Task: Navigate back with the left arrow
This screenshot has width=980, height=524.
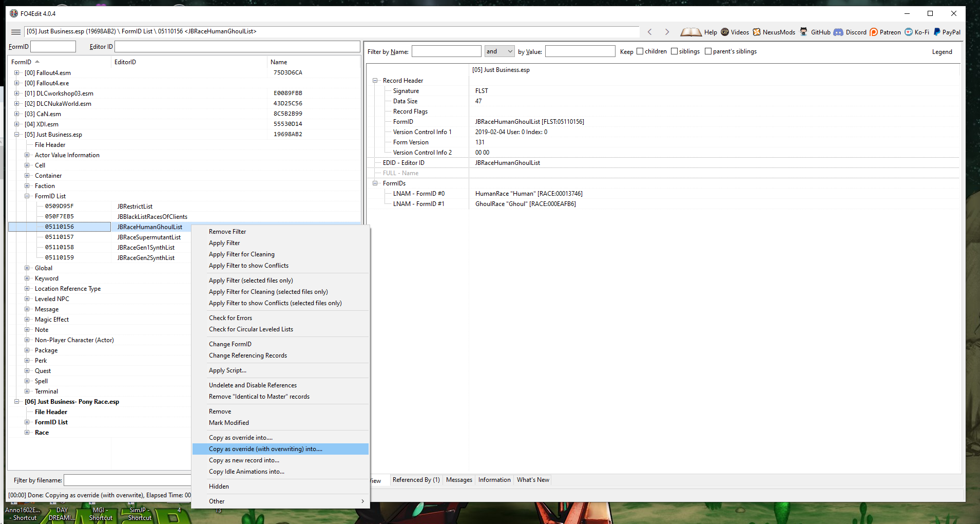Action: (650, 32)
